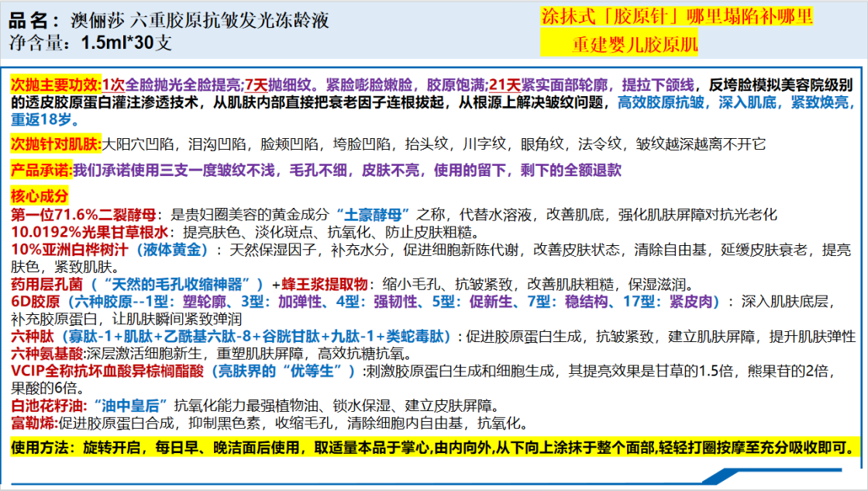
Task: Click the ingredient 第一位71.6%二裂酵母
Action: pyautogui.click(x=84, y=214)
